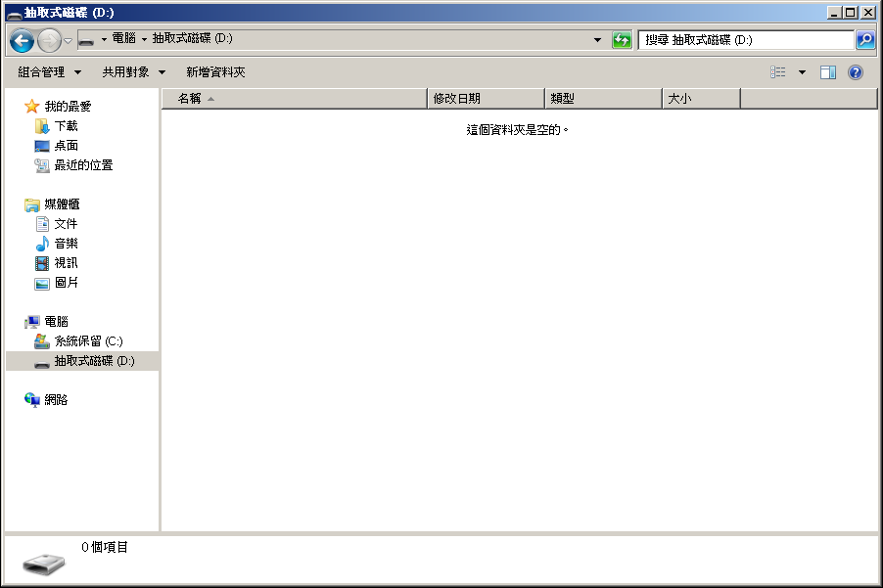The height and width of the screenshot is (588, 883).
Task: Select 桌面 in the navigation pane
Action: coord(66,146)
